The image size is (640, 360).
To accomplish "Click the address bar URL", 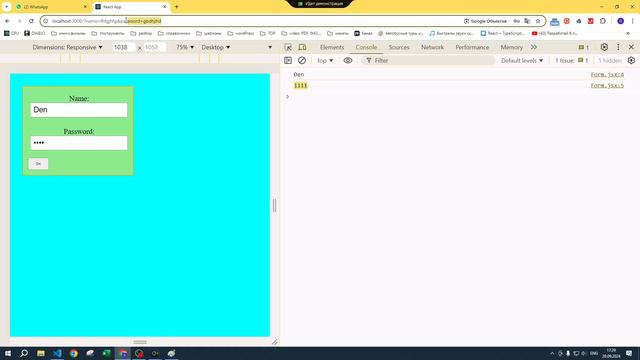I will coord(107,21).
